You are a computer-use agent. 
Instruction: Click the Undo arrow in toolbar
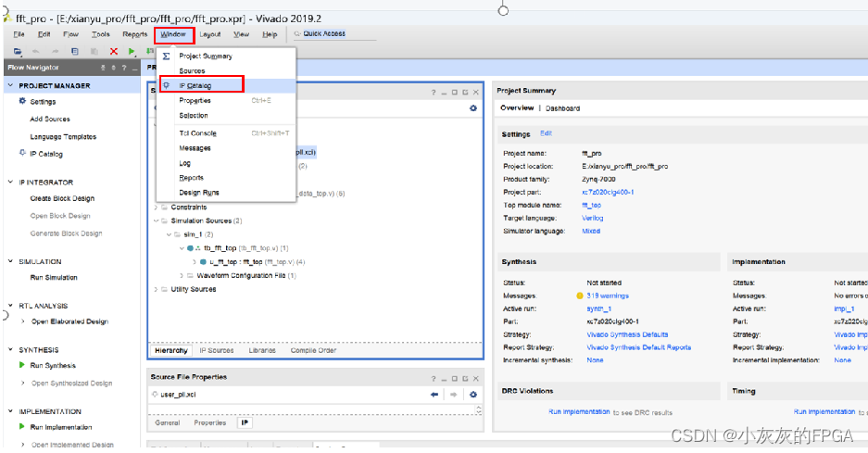click(36, 52)
